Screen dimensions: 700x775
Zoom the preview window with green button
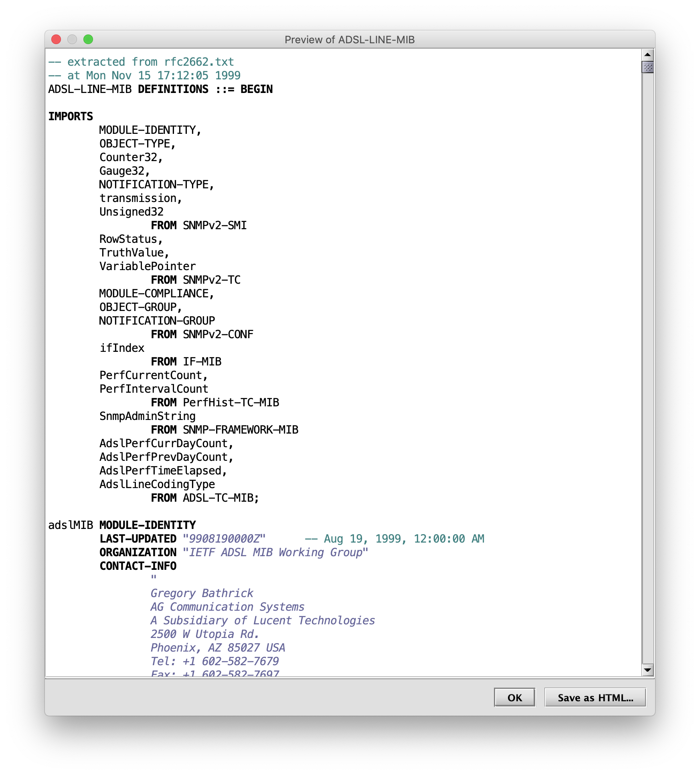point(88,39)
